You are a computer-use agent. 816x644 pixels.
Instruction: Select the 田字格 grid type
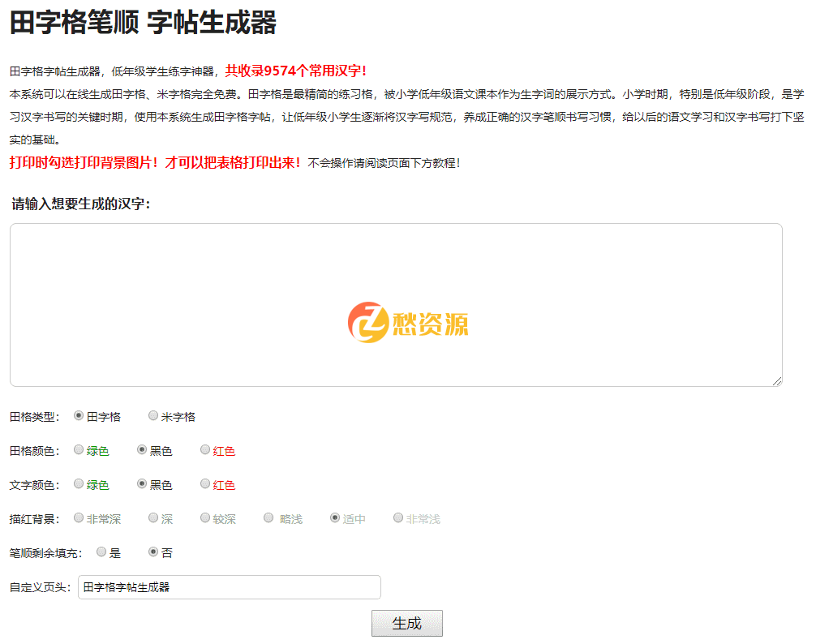77,414
